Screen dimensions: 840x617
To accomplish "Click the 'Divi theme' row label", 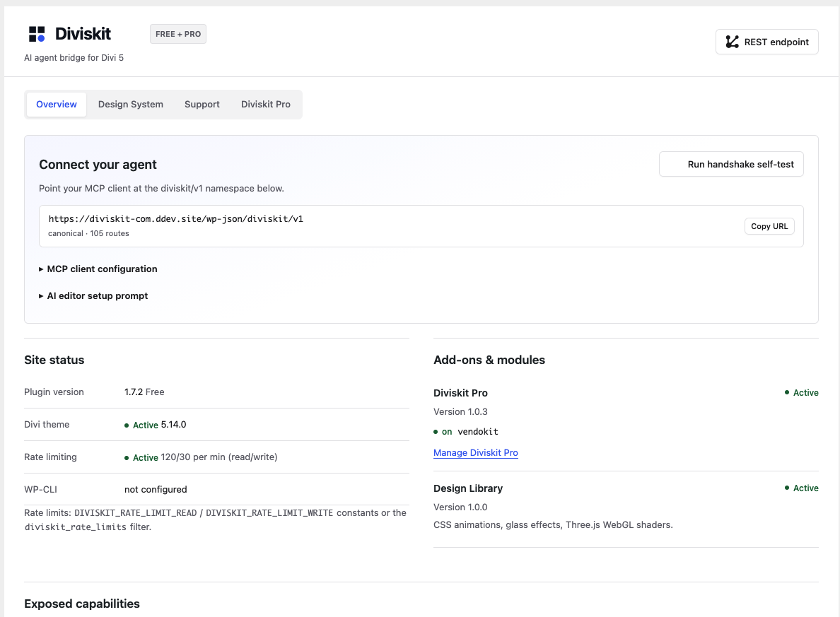I will click(x=47, y=424).
